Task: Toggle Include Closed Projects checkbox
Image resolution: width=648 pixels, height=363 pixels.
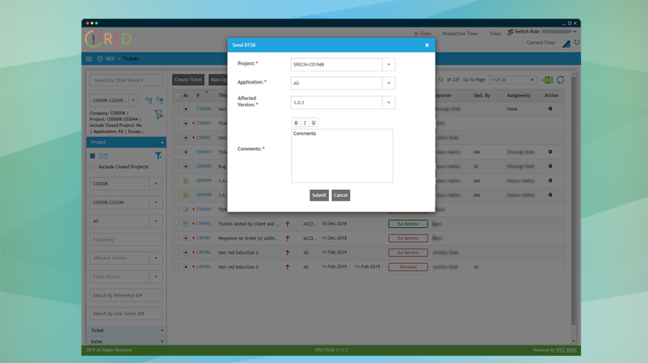Action: (x=93, y=167)
